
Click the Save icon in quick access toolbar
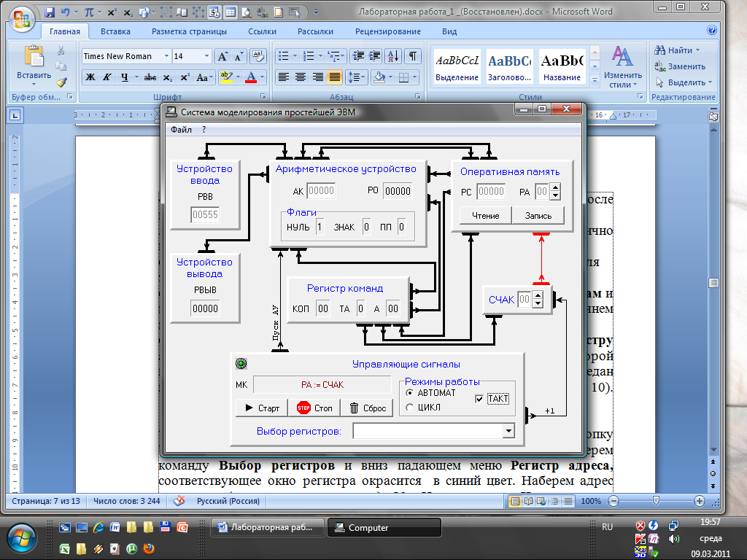49,12
